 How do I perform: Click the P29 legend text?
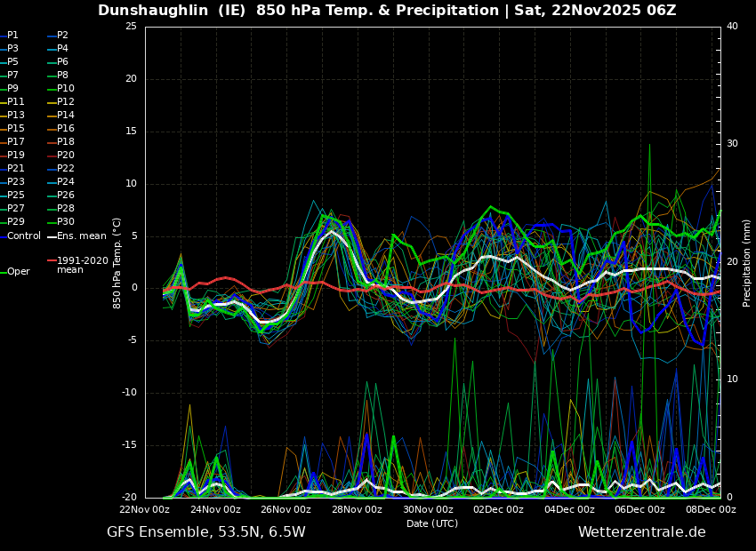click(15, 221)
